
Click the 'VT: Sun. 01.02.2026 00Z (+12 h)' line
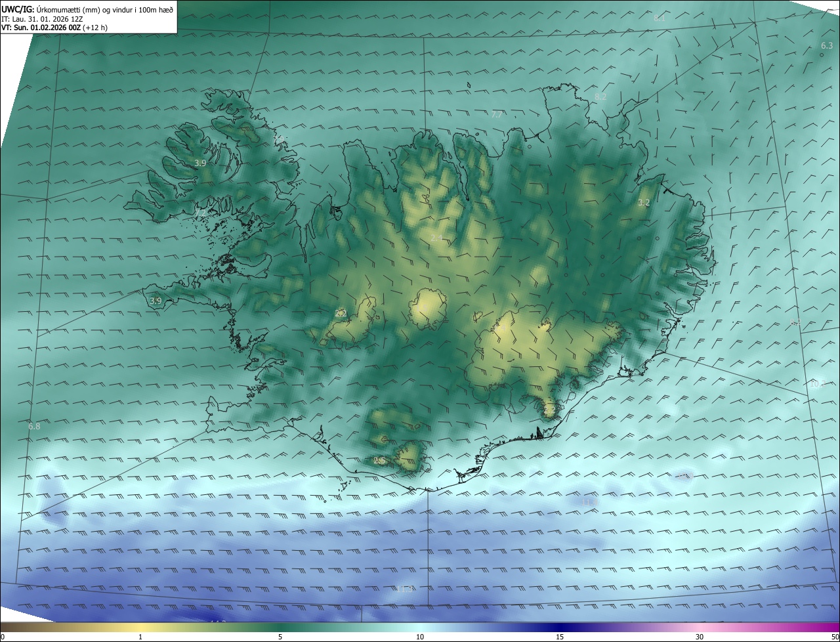[54, 28]
